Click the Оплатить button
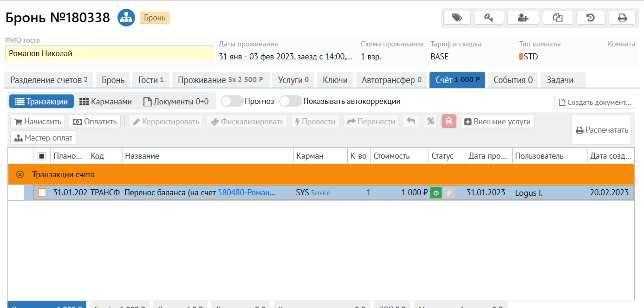This screenshot has height=308, width=644. tap(95, 122)
